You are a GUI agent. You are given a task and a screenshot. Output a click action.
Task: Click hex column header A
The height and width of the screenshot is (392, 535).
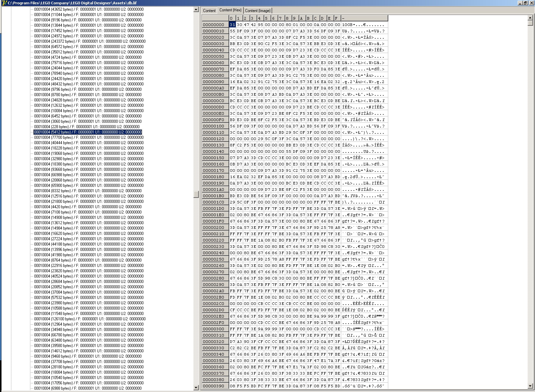click(303, 18)
